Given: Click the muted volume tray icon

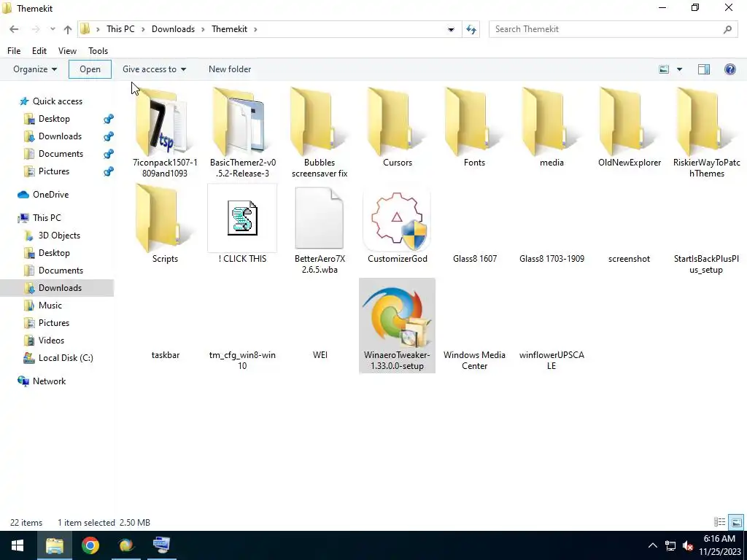Looking at the screenshot, I should [x=687, y=545].
